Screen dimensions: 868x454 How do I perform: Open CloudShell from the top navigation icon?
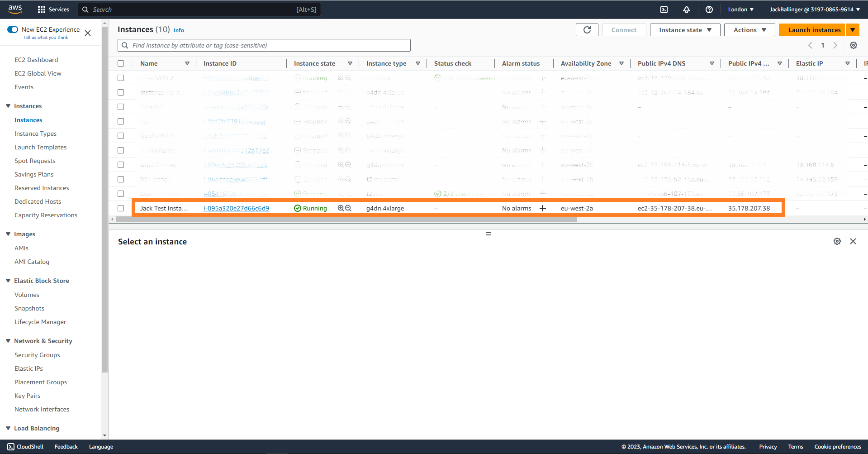[x=664, y=10]
